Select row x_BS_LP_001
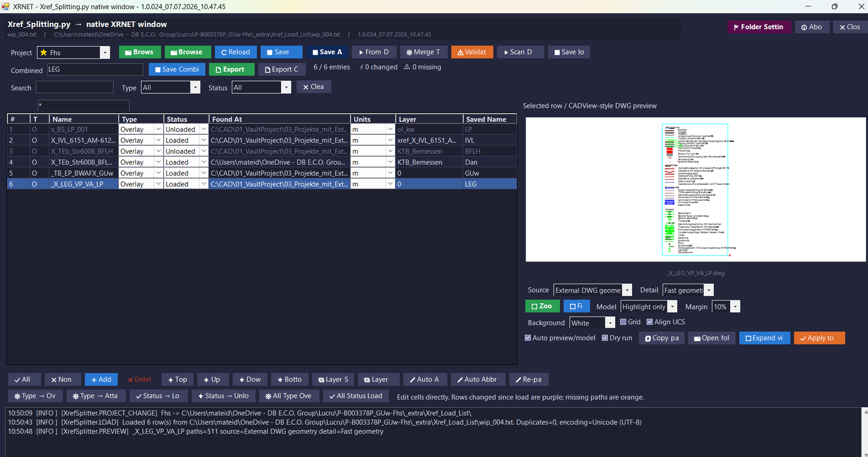 click(261, 130)
